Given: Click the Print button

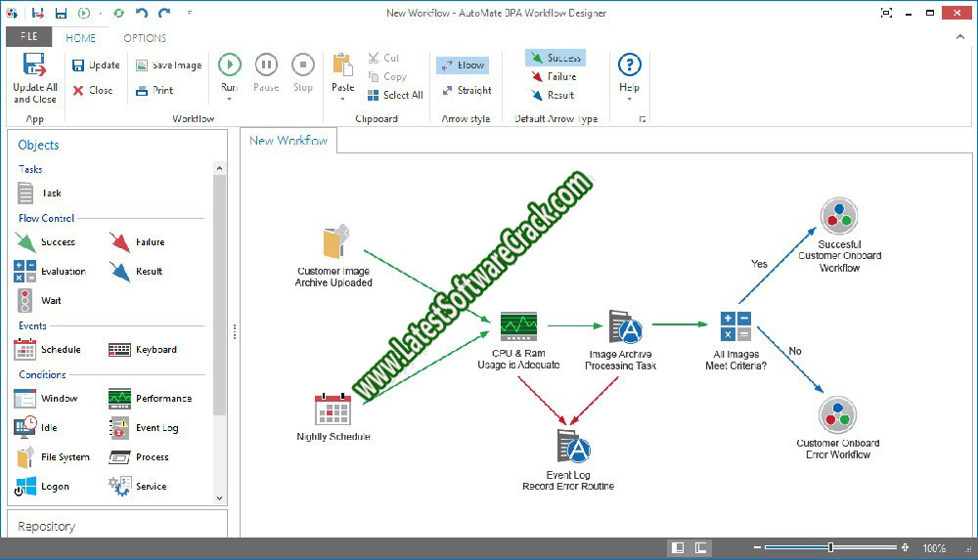Looking at the screenshot, I should 155,91.
